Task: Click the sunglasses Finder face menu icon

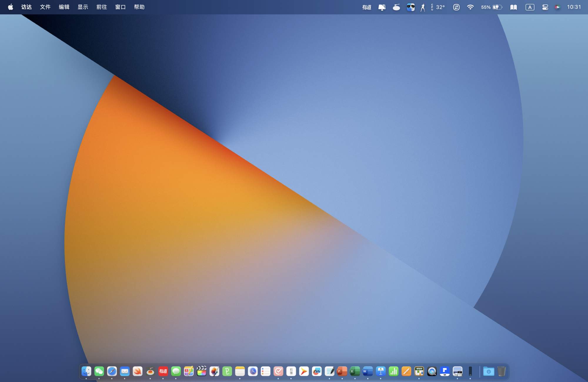Action: point(411,7)
